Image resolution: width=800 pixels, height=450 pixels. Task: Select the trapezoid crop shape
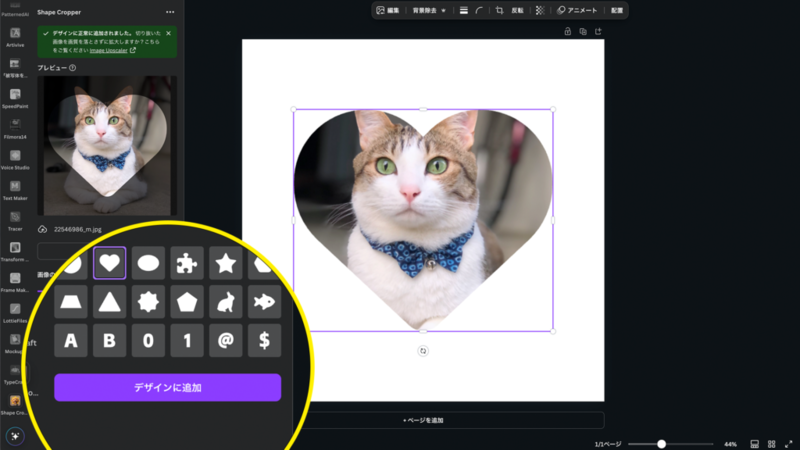tap(71, 302)
